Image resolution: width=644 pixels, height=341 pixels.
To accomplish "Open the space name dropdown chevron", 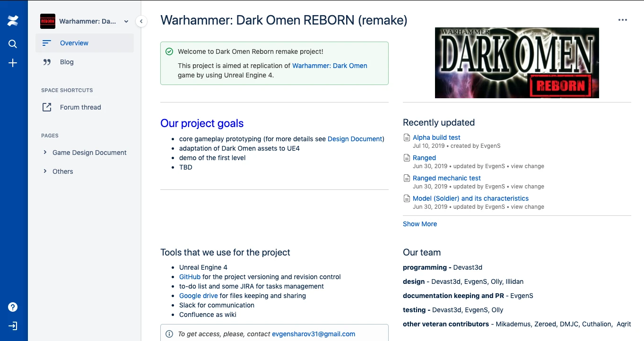I will pyautogui.click(x=126, y=21).
